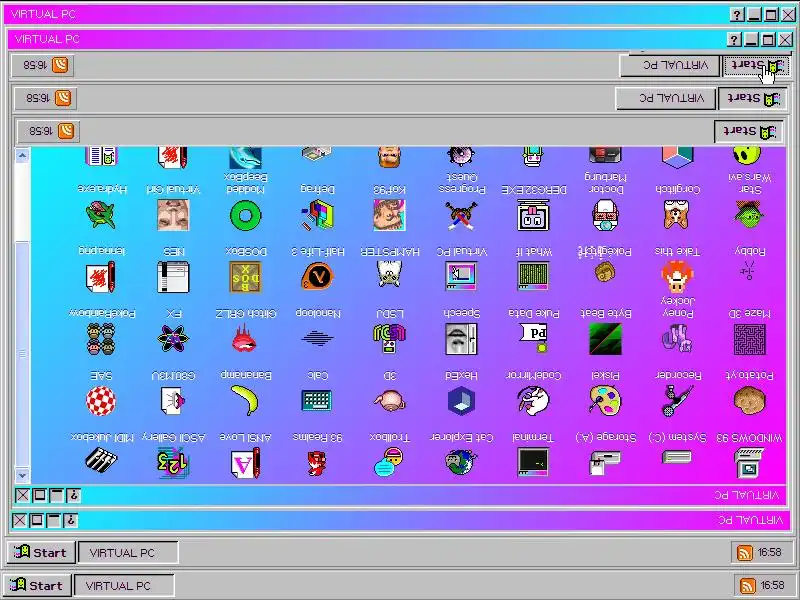
Task: Open the FX atom icon
Action: click(173, 338)
